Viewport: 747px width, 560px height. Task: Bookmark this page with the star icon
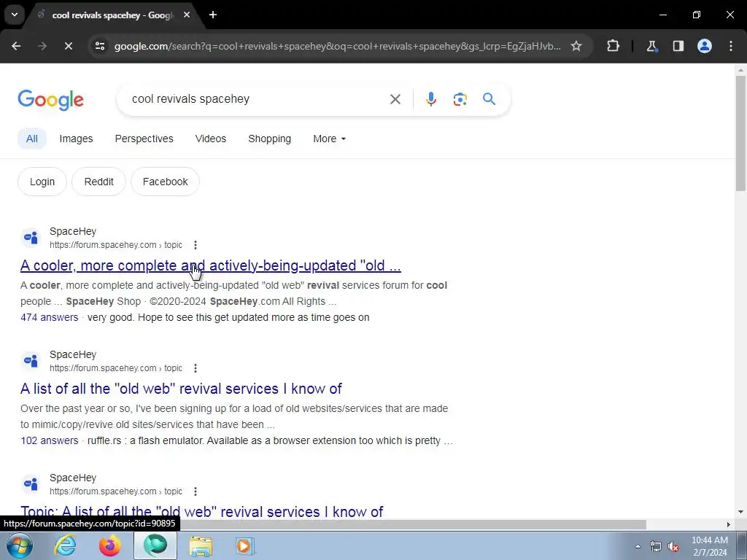click(x=576, y=46)
